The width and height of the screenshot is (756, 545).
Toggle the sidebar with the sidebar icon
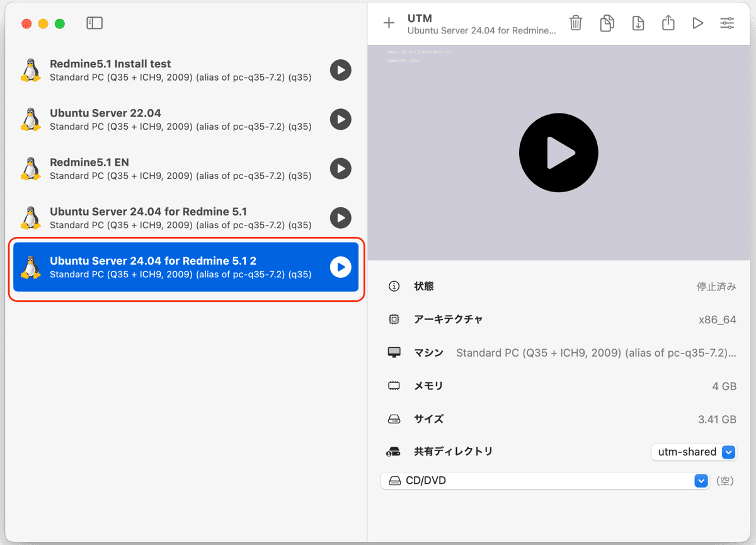point(94,23)
